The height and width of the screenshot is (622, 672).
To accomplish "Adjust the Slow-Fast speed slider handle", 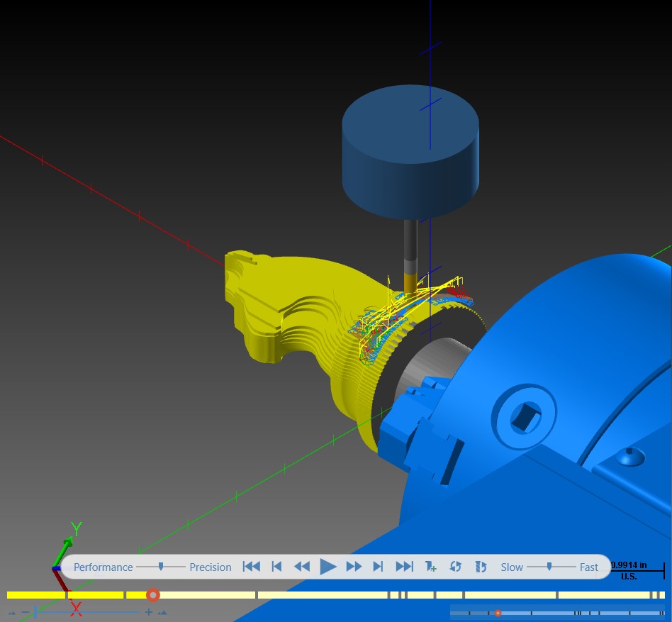I will (x=549, y=567).
